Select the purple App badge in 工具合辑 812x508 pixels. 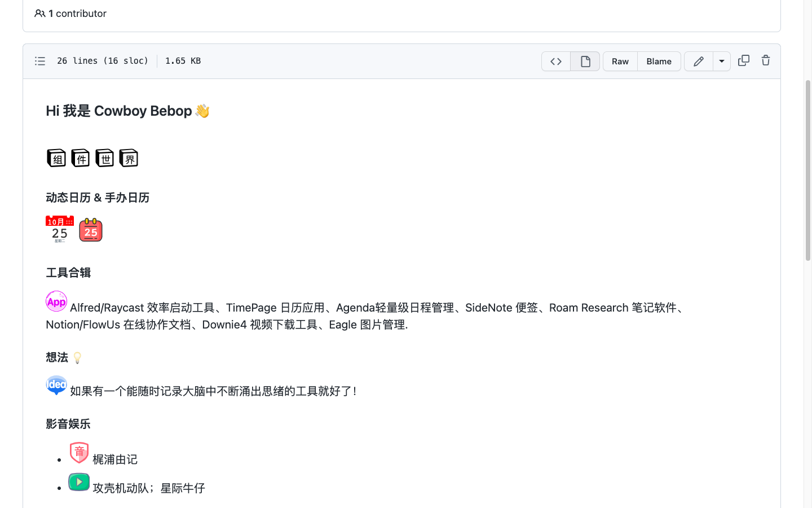(x=56, y=301)
